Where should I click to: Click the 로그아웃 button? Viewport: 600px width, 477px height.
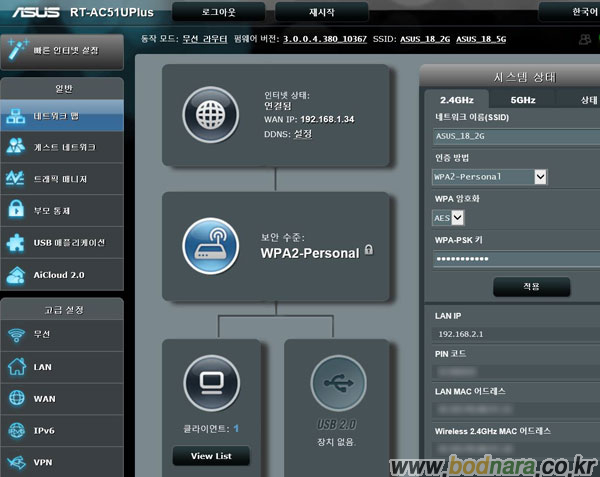pyautogui.click(x=218, y=12)
